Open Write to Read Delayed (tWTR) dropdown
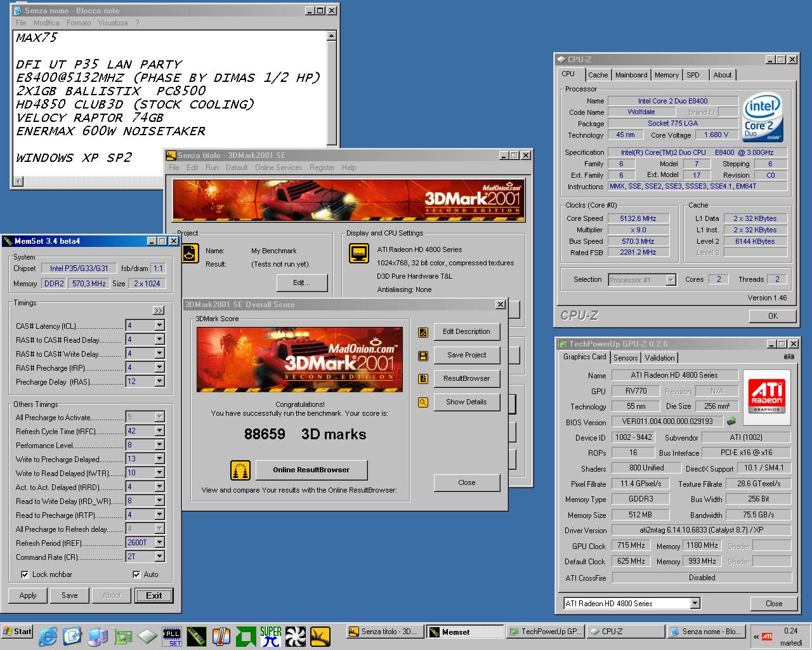Viewport: 812px width, 650px height. 159,473
